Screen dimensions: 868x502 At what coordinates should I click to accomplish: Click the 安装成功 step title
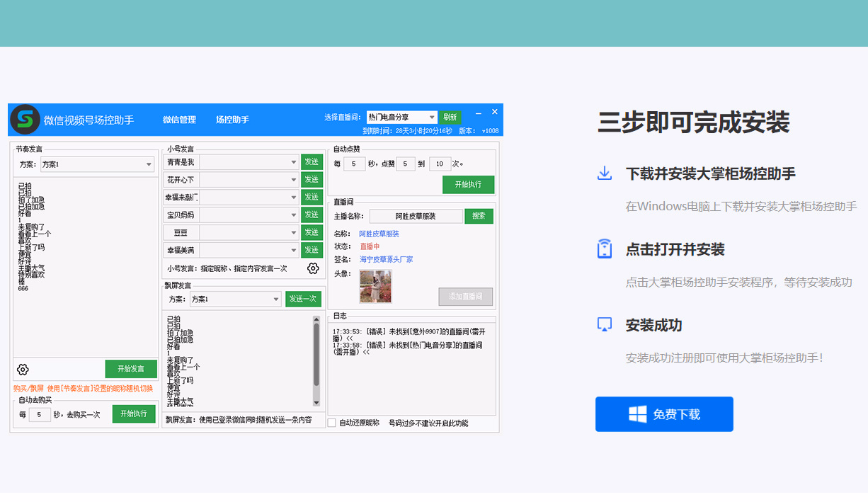pos(654,325)
